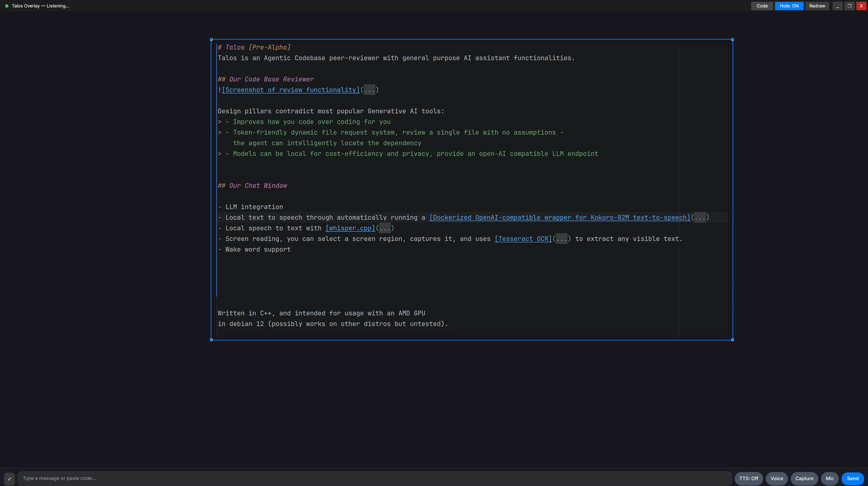Open the Code view button

[762, 6]
